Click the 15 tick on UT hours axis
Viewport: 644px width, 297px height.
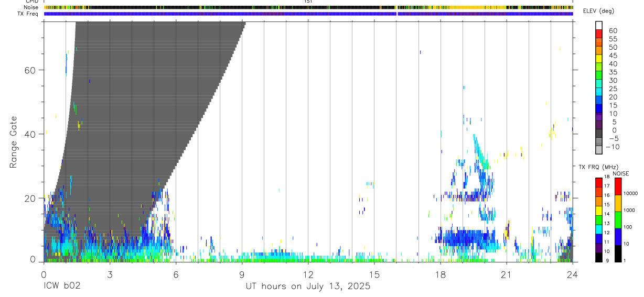[374, 275]
